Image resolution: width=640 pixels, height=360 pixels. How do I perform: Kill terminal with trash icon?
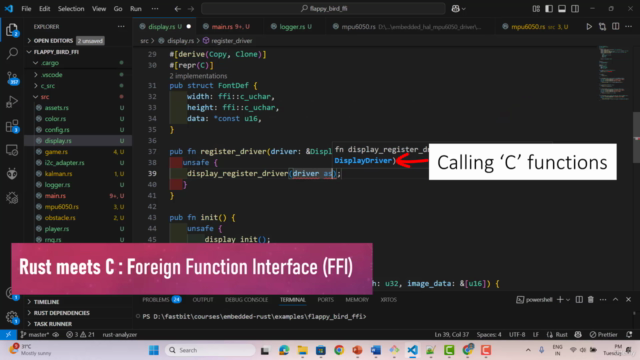click(x=591, y=300)
